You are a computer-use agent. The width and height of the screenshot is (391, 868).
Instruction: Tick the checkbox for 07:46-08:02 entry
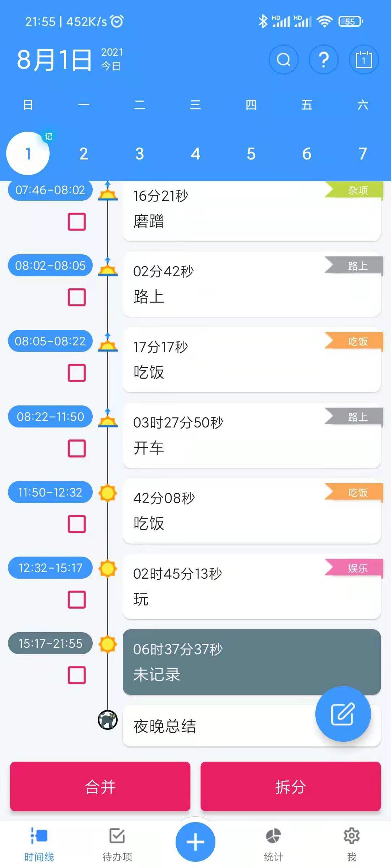coord(77,222)
